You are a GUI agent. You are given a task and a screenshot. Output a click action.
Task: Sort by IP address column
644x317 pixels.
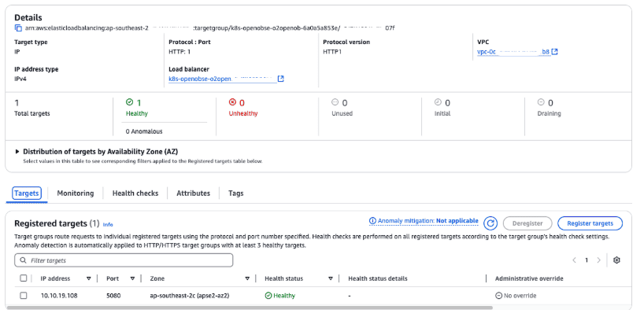tap(87, 278)
